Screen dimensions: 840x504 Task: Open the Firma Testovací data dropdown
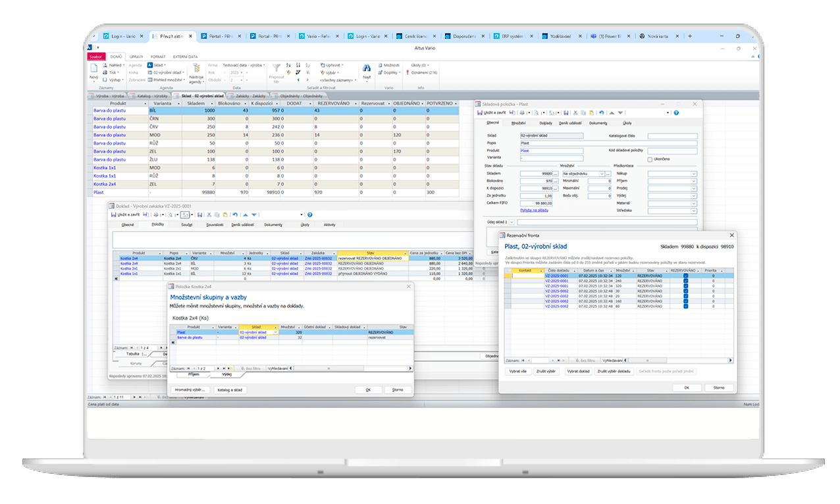tap(265, 65)
